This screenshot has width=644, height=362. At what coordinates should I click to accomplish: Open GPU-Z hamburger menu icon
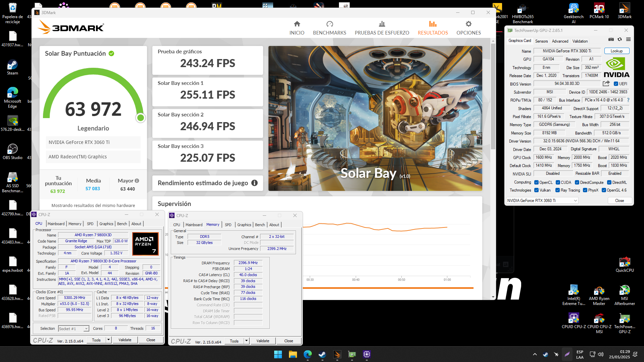628,40
